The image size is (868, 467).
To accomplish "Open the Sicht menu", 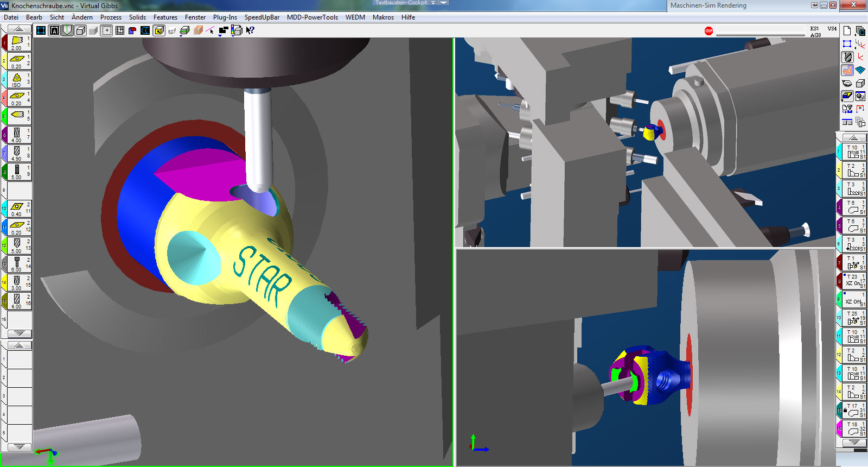I will [x=57, y=17].
